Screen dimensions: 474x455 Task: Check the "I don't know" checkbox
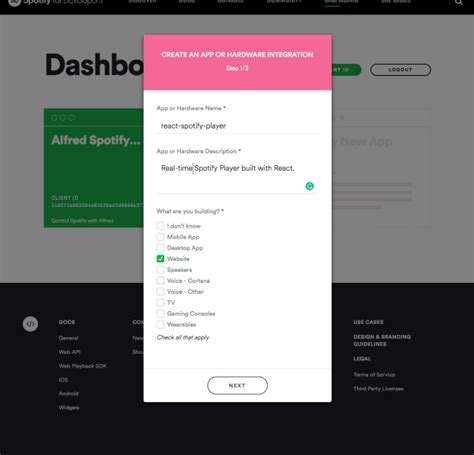[160, 226]
